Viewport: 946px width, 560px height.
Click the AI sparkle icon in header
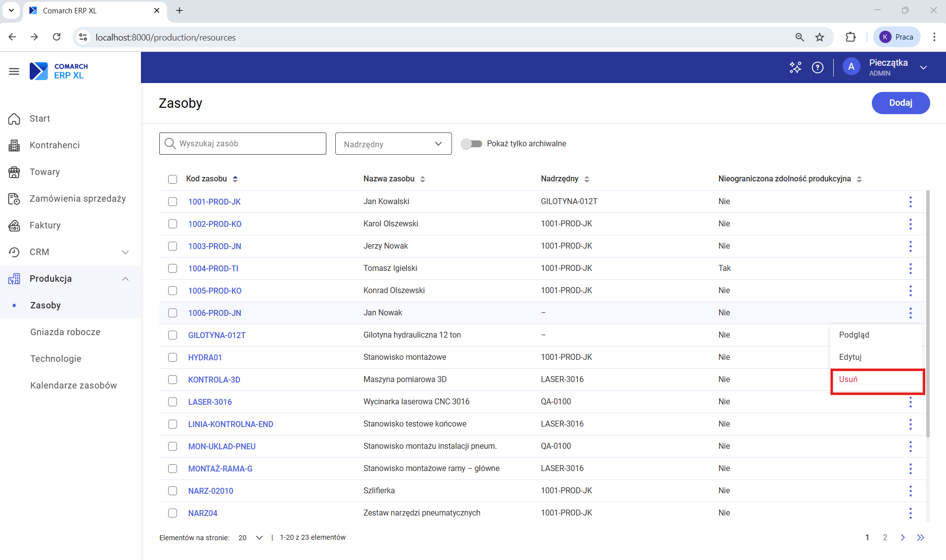tap(795, 68)
